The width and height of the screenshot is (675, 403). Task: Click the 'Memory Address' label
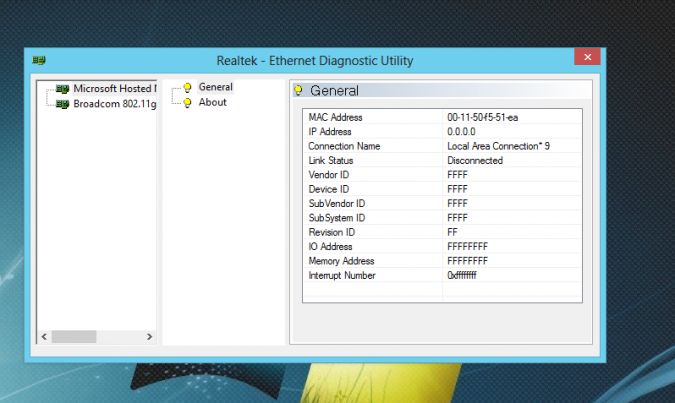pos(341,261)
